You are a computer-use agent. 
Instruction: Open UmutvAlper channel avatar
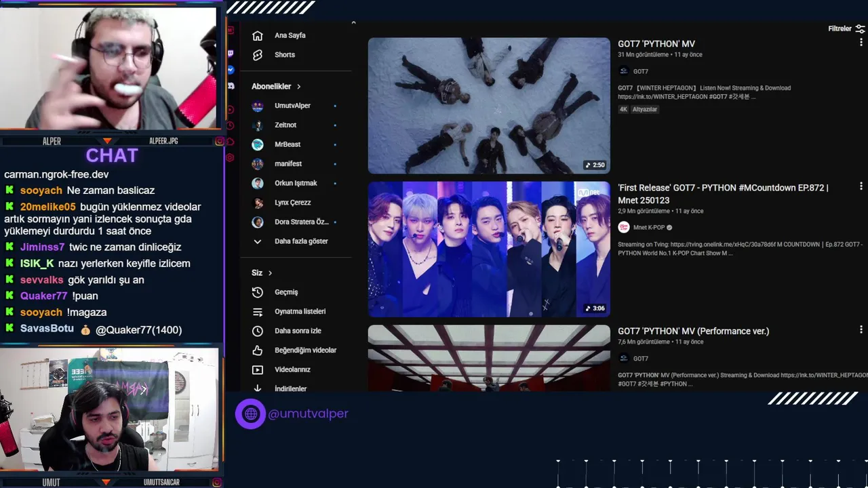[257, 106]
